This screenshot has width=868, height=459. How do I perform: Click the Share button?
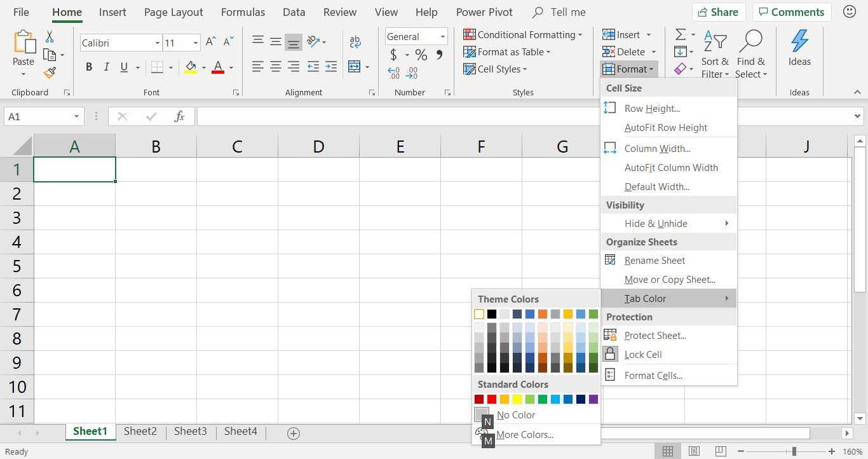click(717, 12)
